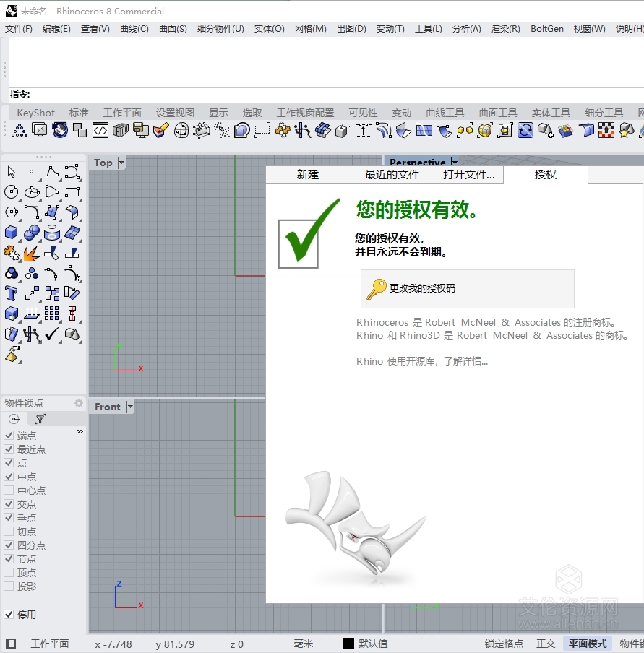Select the Rectangle tool
This screenshot has height=653, width=644.
(x=72, y=192)
